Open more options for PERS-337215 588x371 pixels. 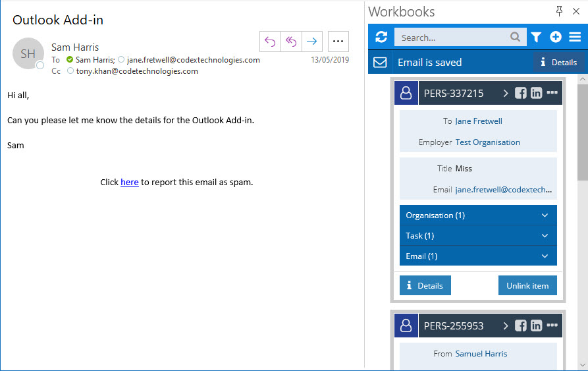(x=552, y=93)
